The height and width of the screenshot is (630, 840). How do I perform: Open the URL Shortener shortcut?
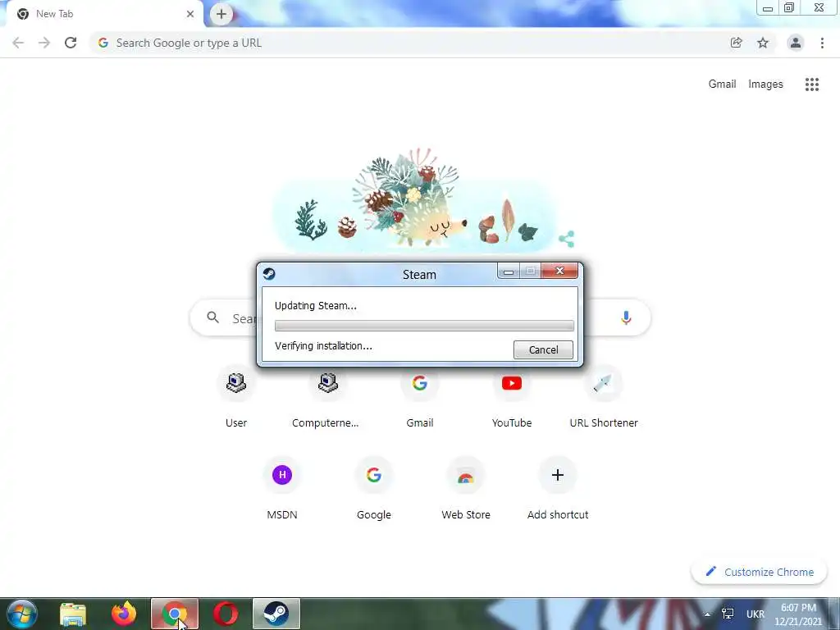[603, 398]
